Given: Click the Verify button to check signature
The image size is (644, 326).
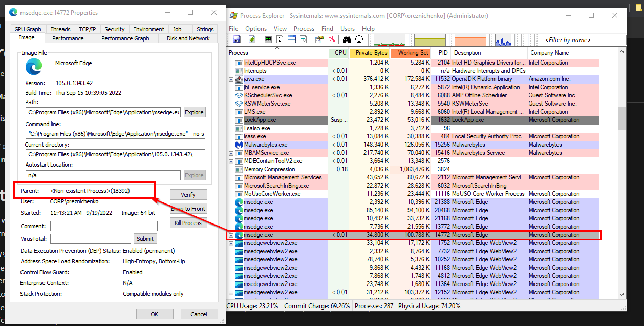Looking at the screenshot, I should (x=189, y=194).
